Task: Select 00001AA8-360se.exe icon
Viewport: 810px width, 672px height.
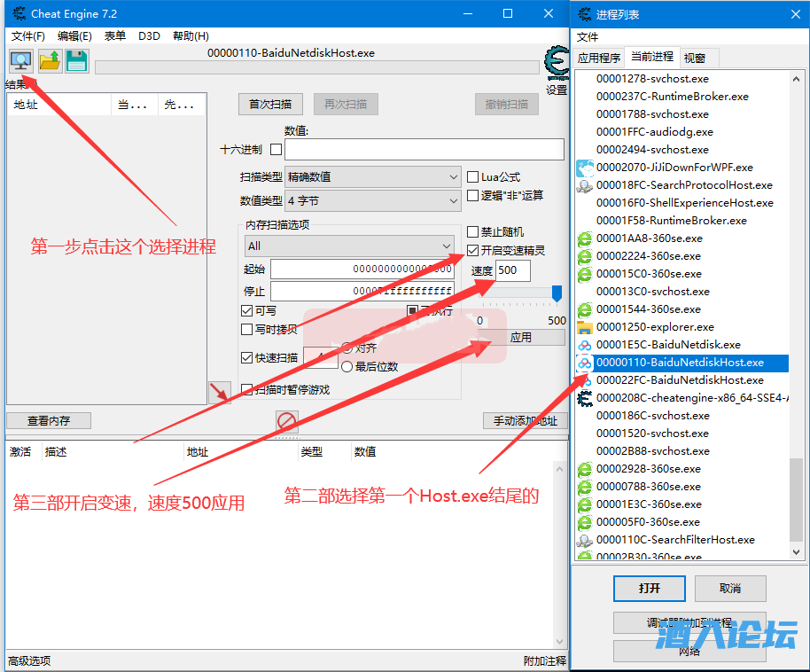Action: (585, 238)
